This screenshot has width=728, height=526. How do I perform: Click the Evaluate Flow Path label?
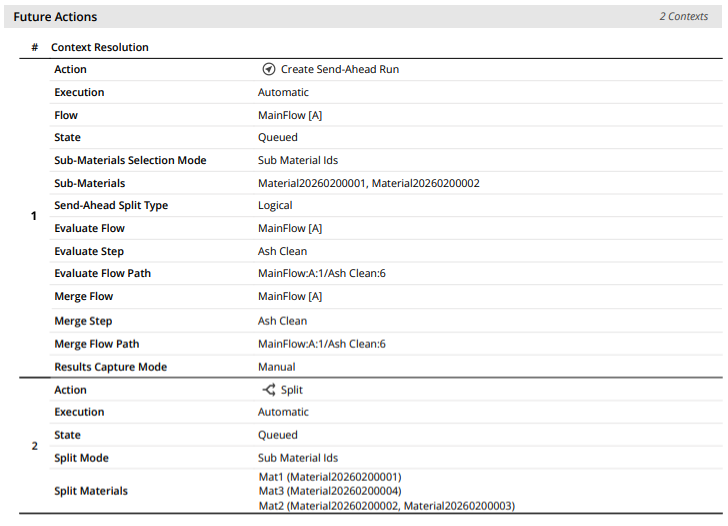coord(102,273)
